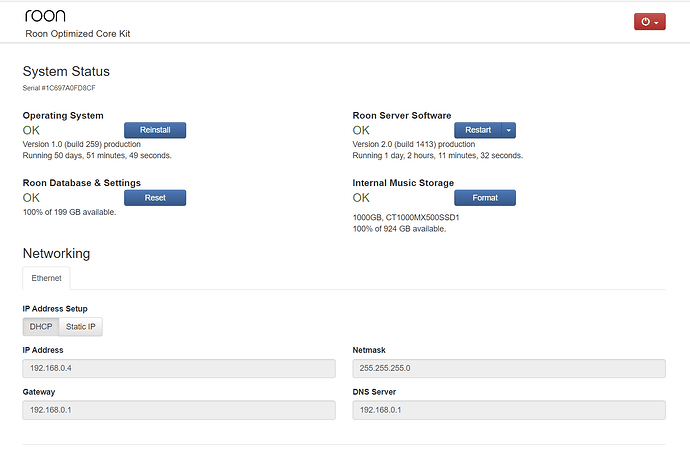690x454 pixels.
Task: Reinstall the operating system
Action: pos(155,130)
